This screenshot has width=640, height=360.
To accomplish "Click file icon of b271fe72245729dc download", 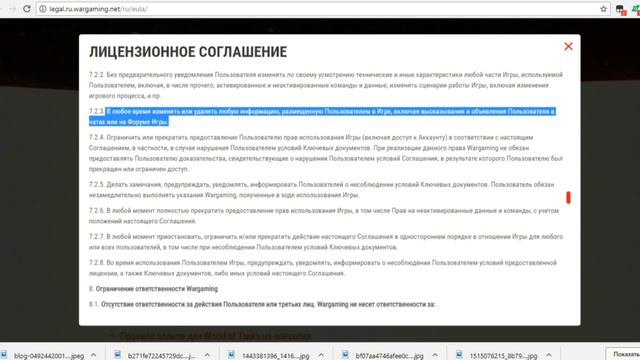I will pyautogui.click(x=117, y=355).
